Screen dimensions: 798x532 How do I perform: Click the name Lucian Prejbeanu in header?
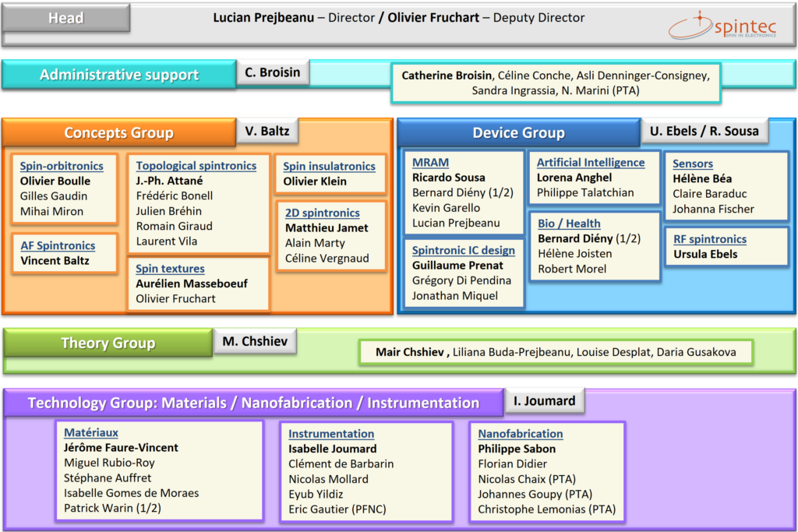pos(263,18)
